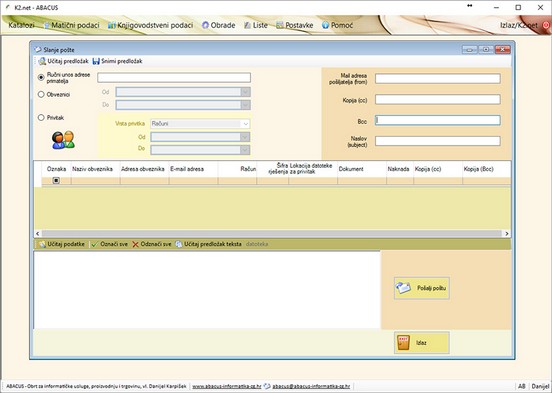This screenshot has height=393, width=552.
Task: Click the grid horizontal scrollbar track
Action: point(271,233)
